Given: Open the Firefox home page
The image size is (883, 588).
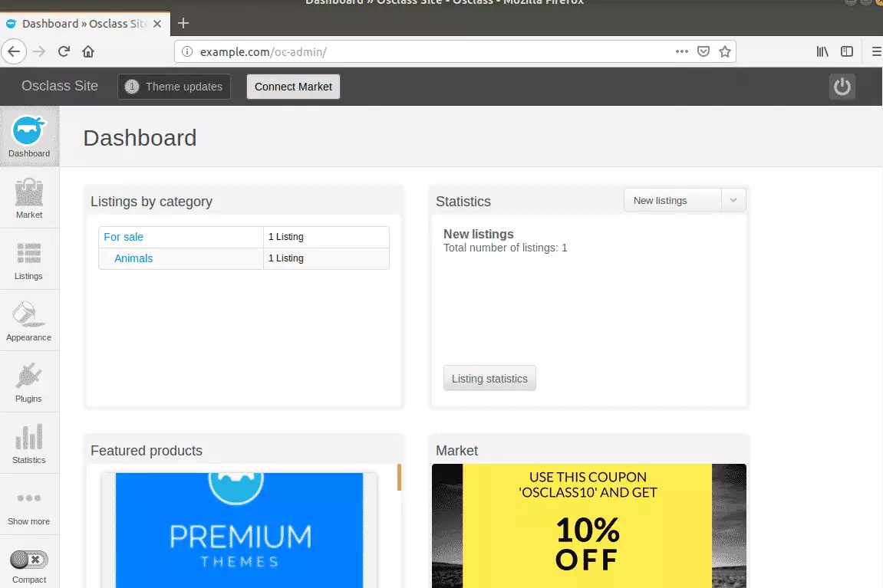Looking at the screenshot, I should tap(88, 52).
